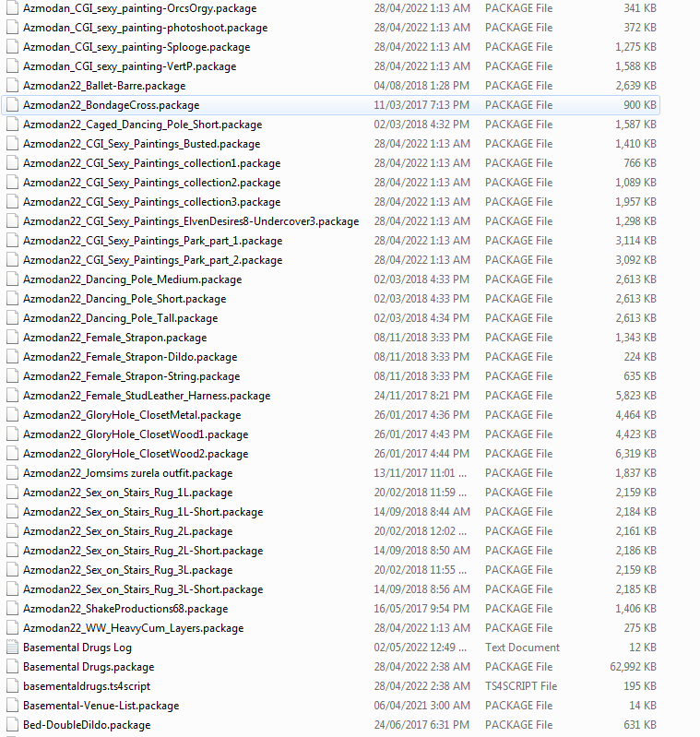700x737 pixels.
Task: Click the date 11/03/2017 7:13 PM
Action: [x=421, y=105]
